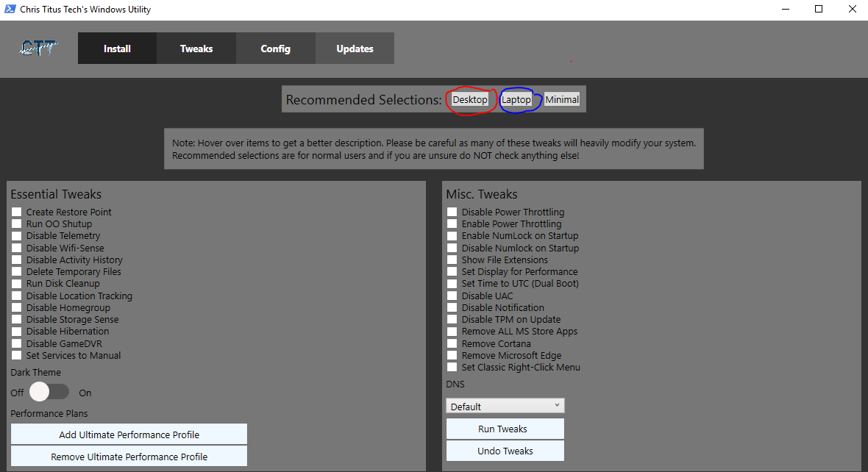Check Remove Microsoft Edge
The image size is (868, 472).
(x=452, y=355)
